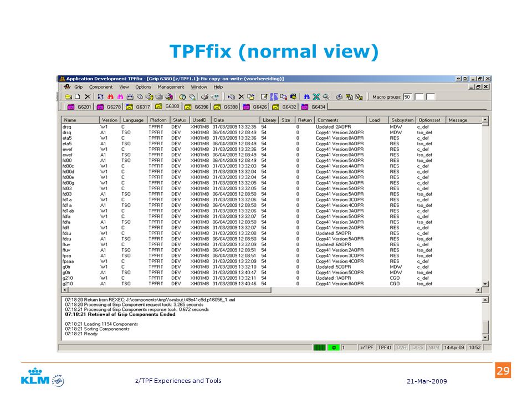532x399 pixels.
Task: Click the new blank document icon
Action: 78,97
